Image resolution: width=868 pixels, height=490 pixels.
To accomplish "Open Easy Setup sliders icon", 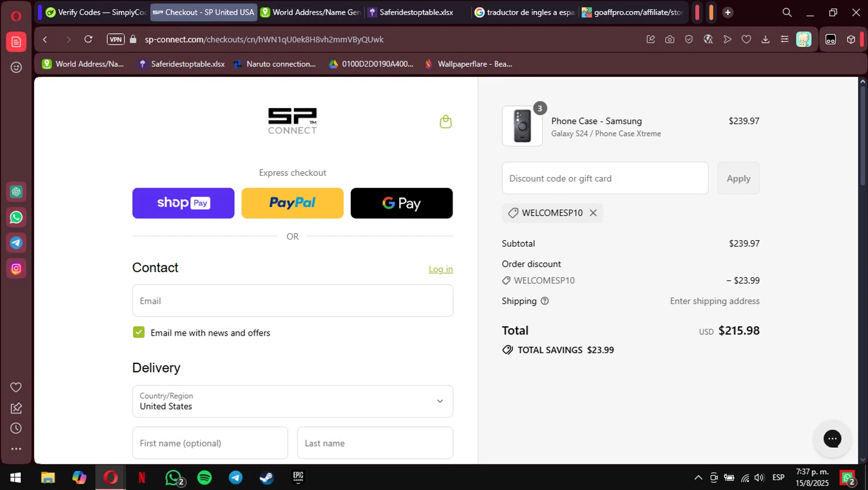I will (x=784, y=39).
